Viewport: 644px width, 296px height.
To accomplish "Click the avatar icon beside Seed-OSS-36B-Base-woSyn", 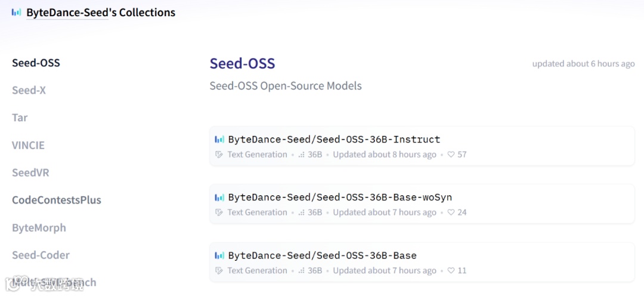I will pyautogui.click(x=219, y=198).
